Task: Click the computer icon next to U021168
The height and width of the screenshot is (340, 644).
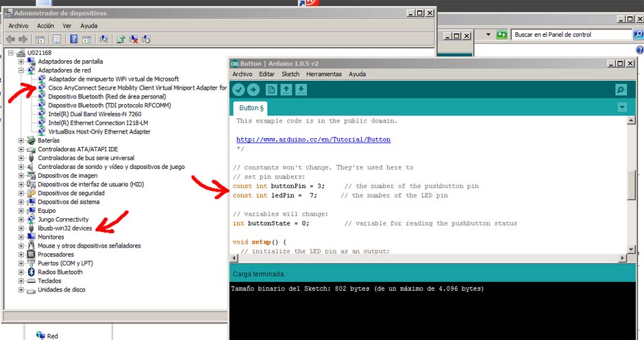Action: coord(21,53)
